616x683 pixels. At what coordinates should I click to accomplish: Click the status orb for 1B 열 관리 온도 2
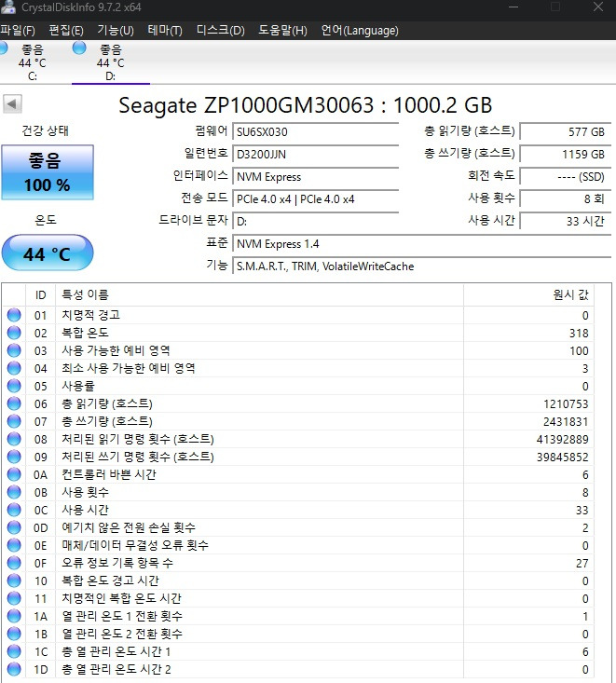point(14,634)
